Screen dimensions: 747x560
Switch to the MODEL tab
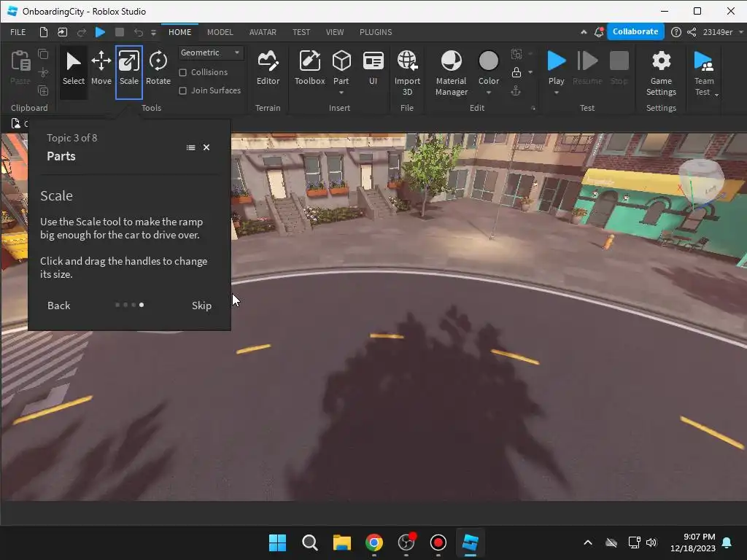tap(220, 32)
